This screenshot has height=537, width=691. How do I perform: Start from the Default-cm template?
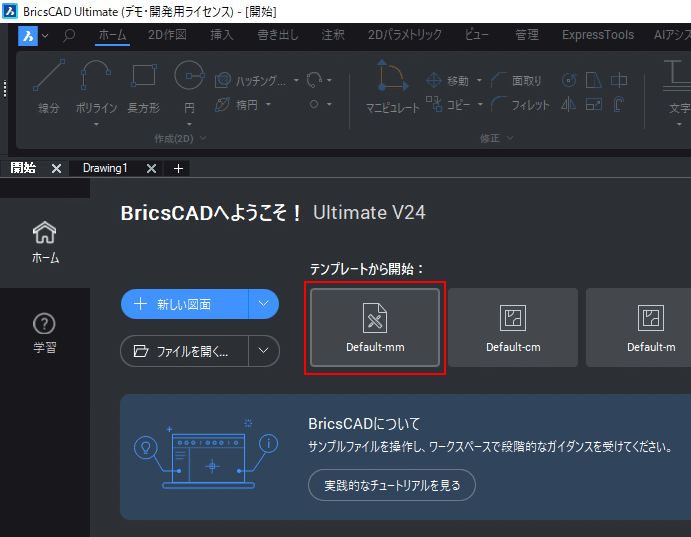coord(513,327)
